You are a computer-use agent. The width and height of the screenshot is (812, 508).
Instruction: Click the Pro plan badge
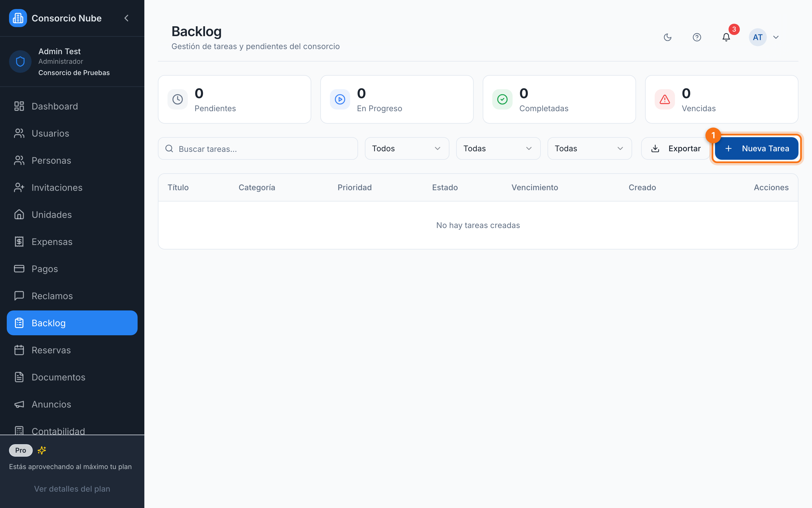(21, 450)
